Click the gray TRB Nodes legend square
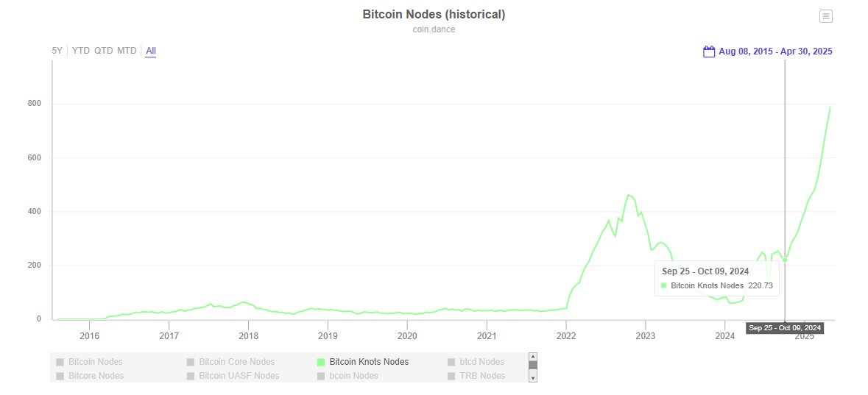868x395 pixels. pos(451,376)
